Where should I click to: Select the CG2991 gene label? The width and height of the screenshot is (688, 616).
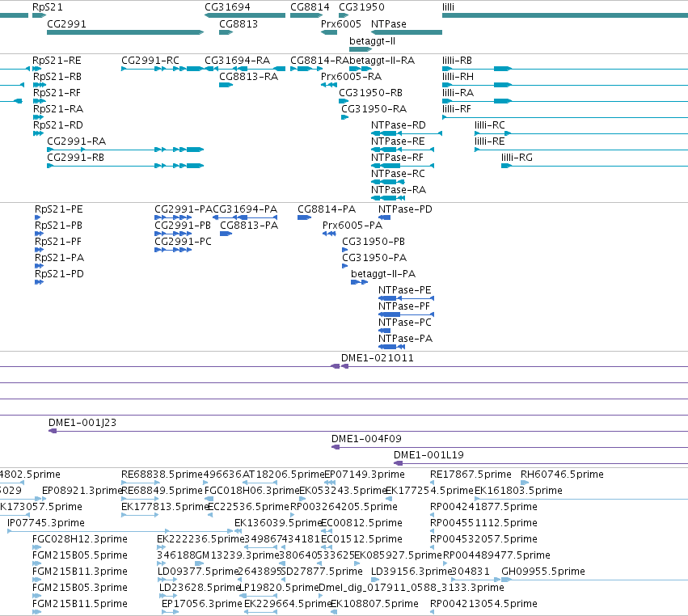click(66, 23)
